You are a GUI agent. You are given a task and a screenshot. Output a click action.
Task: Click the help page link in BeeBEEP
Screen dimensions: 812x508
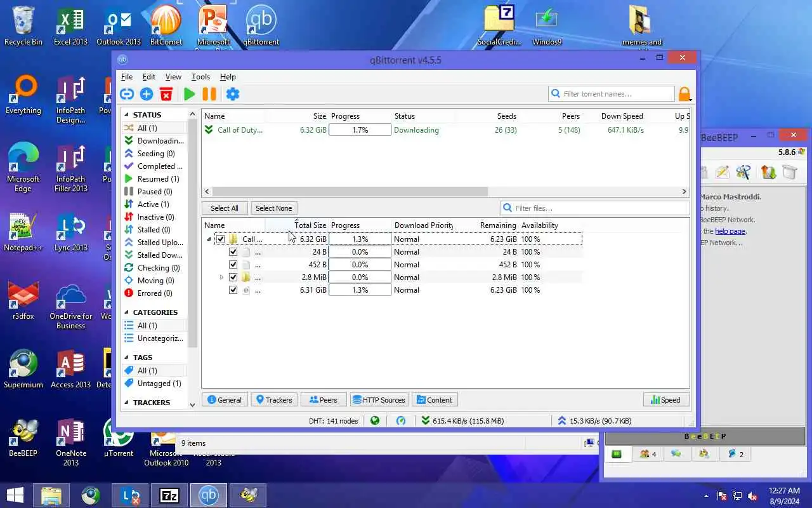click(730, 231)
